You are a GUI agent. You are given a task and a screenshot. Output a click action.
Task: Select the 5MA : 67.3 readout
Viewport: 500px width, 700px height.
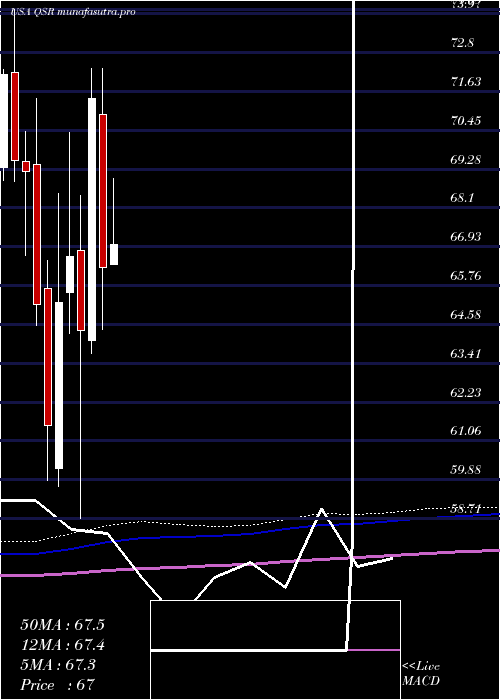point(58,665)
